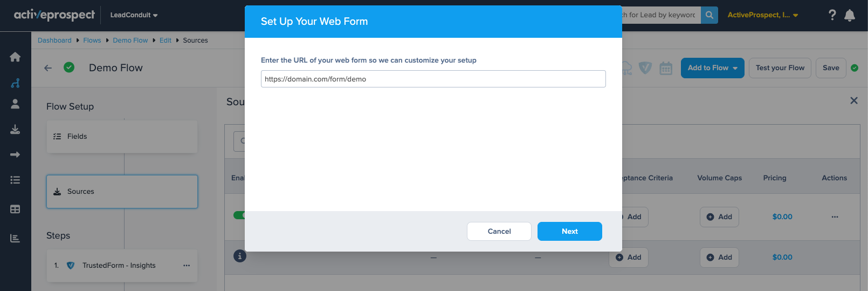The height and width of the screenshot is (291, 868).
Task: Click the help question mark icon
Action: [x=832, y=15]
